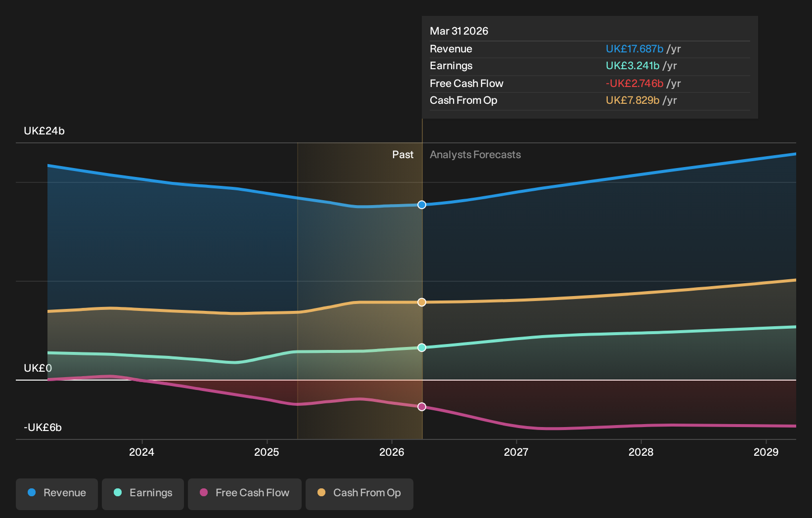Click the Mar 31 2026 tooltip date

click(x=459, y=31)
